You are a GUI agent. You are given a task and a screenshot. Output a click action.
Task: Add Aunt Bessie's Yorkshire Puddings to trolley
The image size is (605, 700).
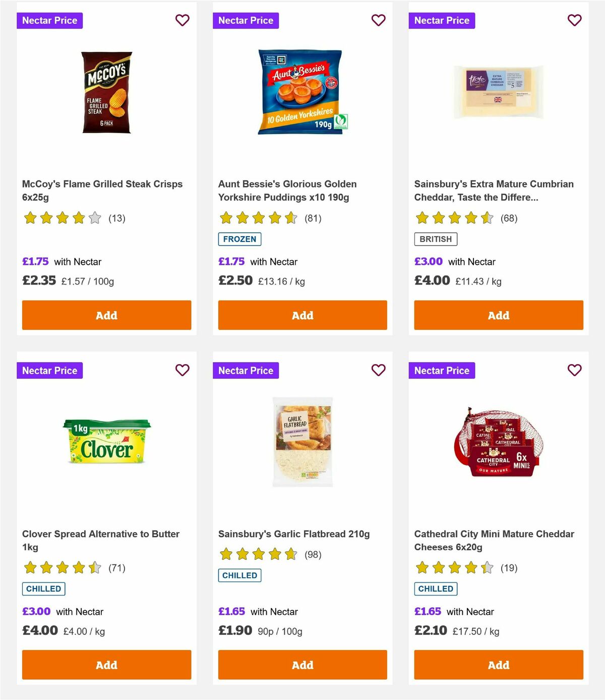(302, 315)
